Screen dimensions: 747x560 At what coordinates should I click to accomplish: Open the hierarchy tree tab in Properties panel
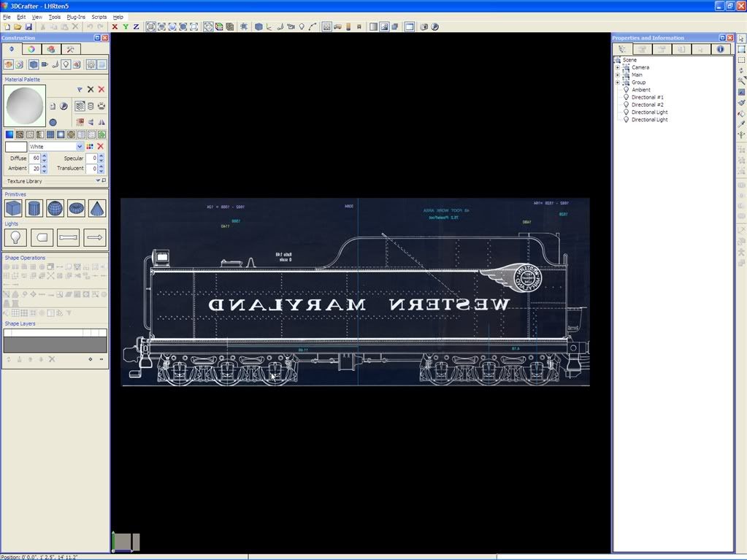tap(622, 49)
